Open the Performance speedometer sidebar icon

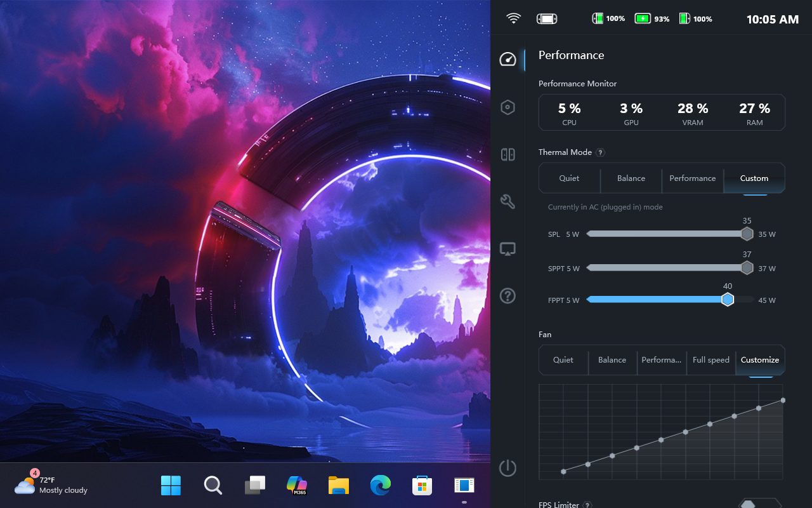point(507,60)
